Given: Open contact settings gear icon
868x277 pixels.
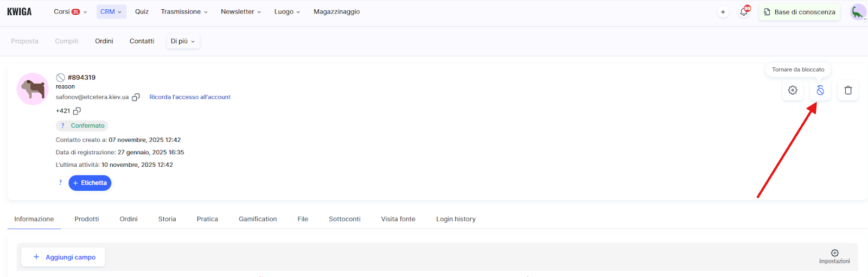Looking at the screenshot, I should [x=793, y=90].
